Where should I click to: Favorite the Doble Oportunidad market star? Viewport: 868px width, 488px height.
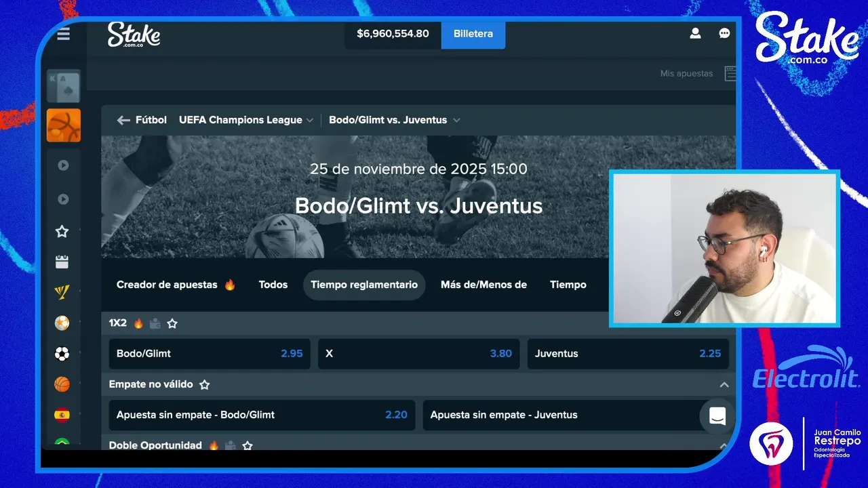[248, 445]
